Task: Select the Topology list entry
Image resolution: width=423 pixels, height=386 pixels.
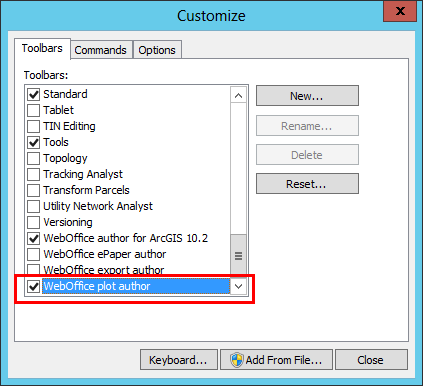Action: coord(65,158)
